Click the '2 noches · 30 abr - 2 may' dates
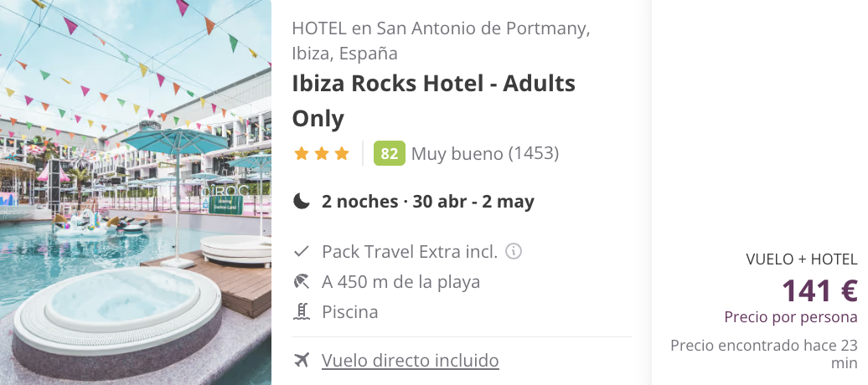The width and height of the screenshot is (868, 385). [428, 201]
